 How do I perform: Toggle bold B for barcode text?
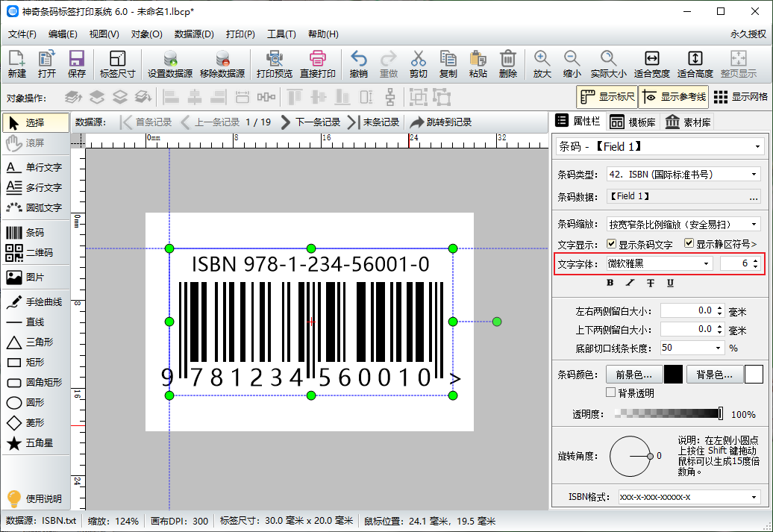click(x=610, y=283)
